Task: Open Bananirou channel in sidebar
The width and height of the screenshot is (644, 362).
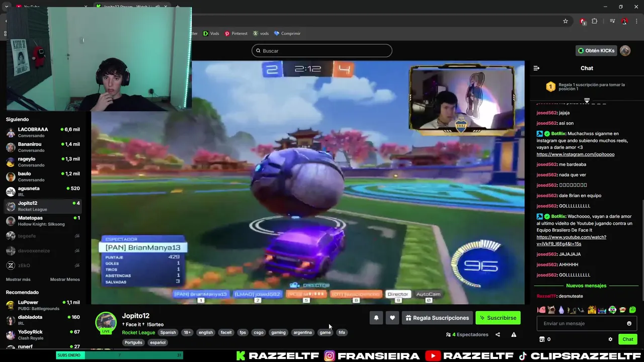Action: pos(43,147)
